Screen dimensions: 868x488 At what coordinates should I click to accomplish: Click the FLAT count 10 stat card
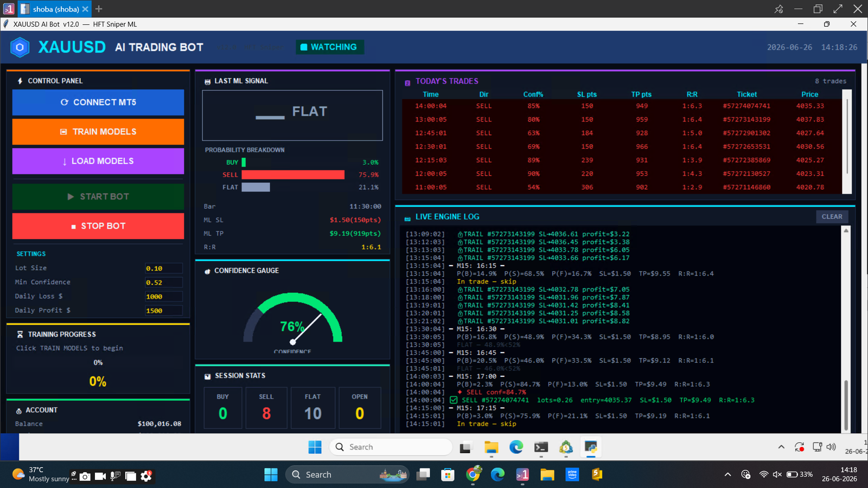point(313,408)
